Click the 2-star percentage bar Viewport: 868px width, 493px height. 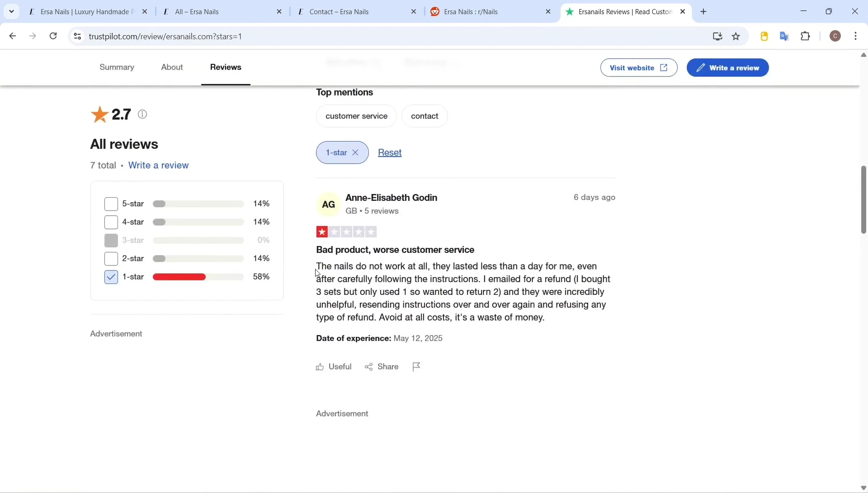point(198,259)
